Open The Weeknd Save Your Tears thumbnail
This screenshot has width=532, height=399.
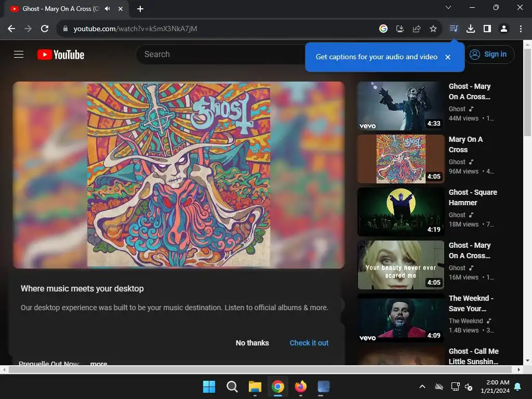click(401, 317)
